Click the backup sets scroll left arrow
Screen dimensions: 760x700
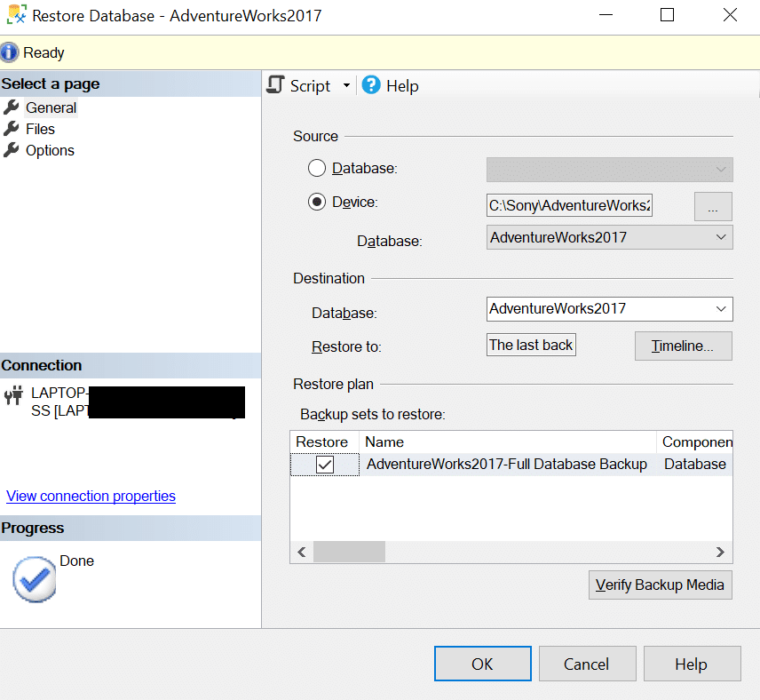(302, 552)
